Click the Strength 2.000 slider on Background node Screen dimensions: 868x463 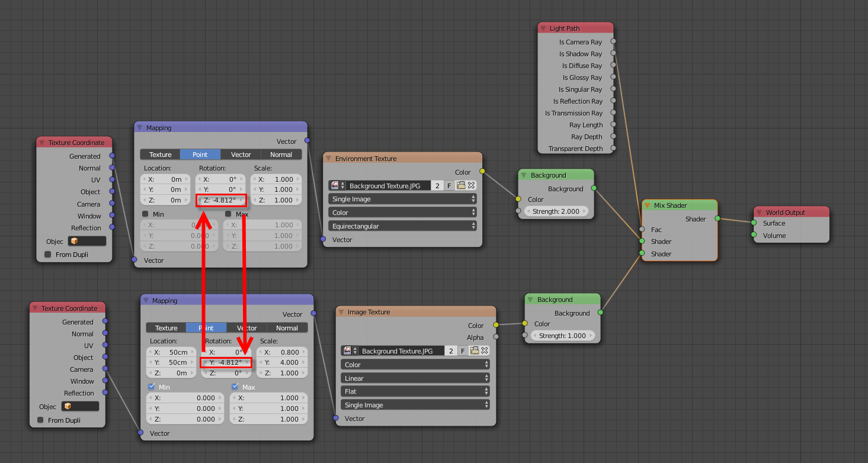(556, 211)
